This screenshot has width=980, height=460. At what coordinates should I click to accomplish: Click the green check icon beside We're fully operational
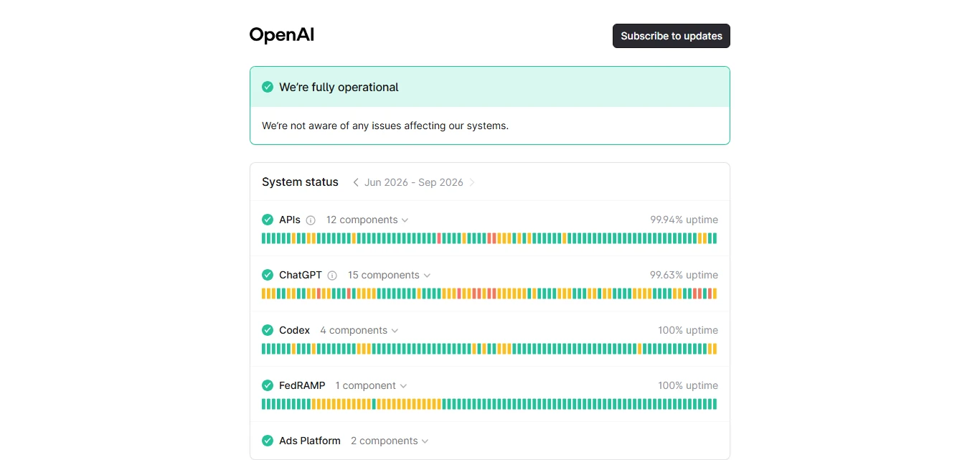[268, 87]
